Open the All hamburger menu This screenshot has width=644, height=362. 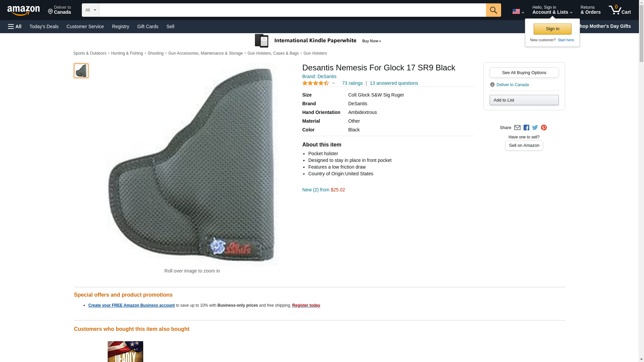pyautogui.click(x=15, y=26)
